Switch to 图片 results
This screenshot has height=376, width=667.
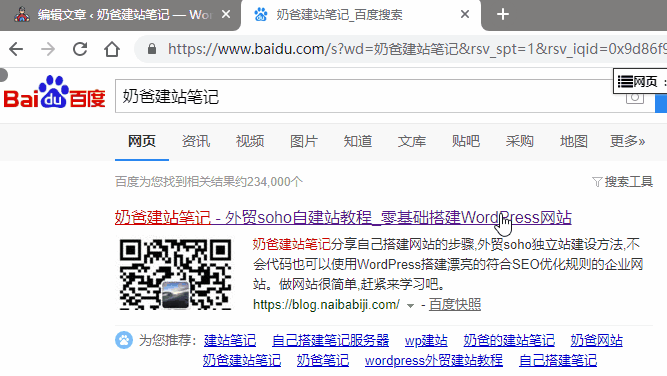tap(304, 141)
